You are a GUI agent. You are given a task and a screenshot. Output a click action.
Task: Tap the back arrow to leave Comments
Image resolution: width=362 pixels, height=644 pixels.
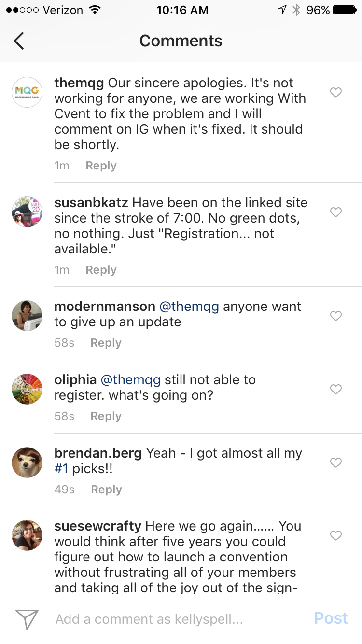19,41
